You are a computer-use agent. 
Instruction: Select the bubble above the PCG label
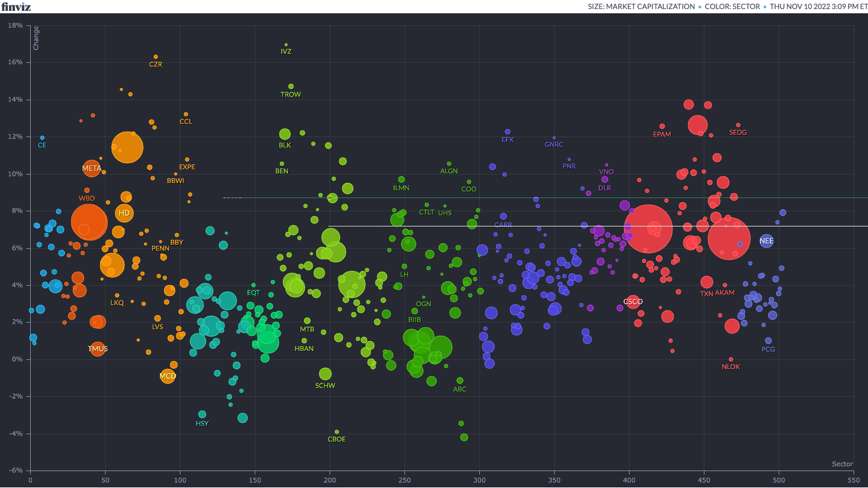(768, 341)
